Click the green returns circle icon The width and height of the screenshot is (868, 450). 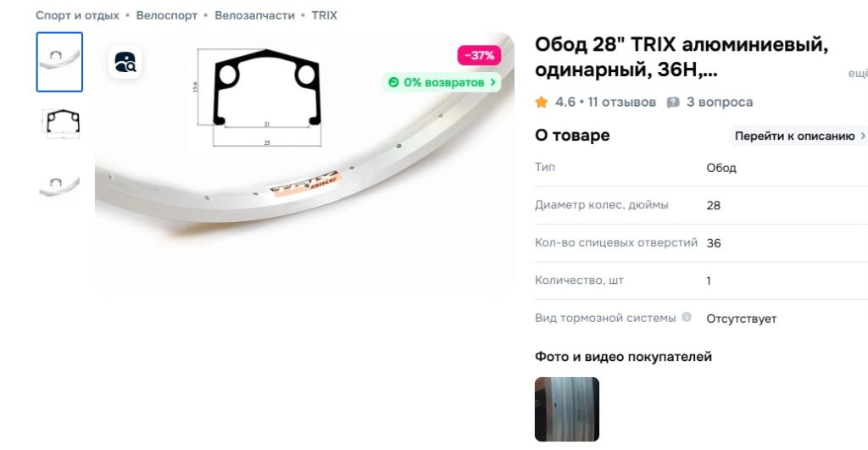click(x=393, y=82)
